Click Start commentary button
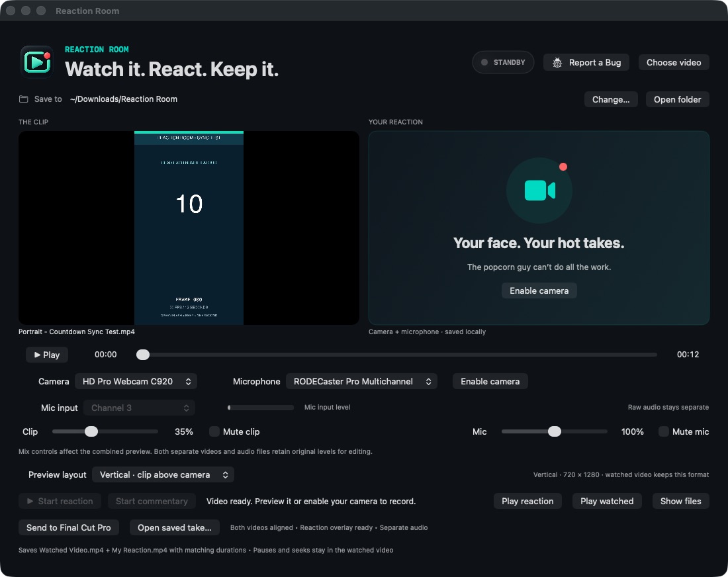Viewport: 728px width, 577px height. (152, 501)
